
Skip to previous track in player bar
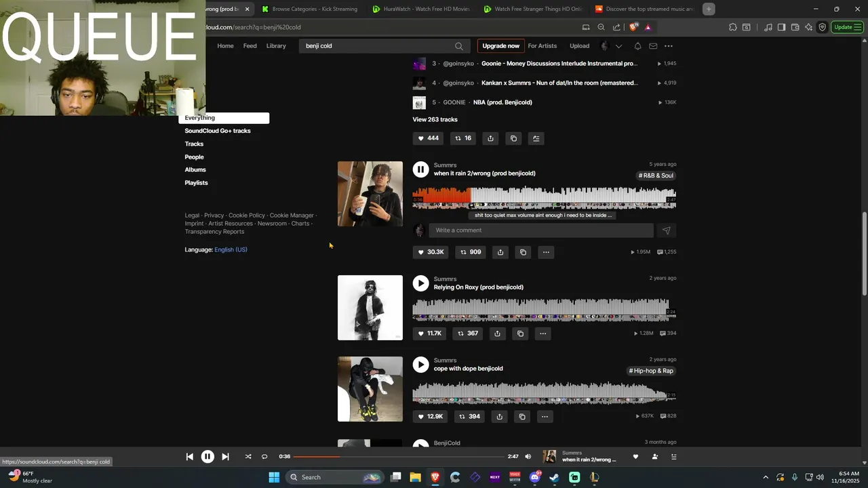click(189, 457)
